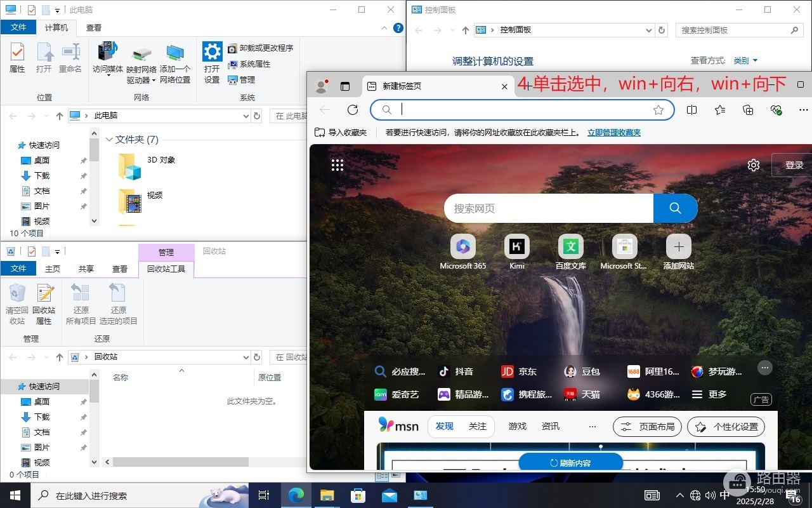
Task: Open Properties in This PC ribbon
Action: [17, 57]
